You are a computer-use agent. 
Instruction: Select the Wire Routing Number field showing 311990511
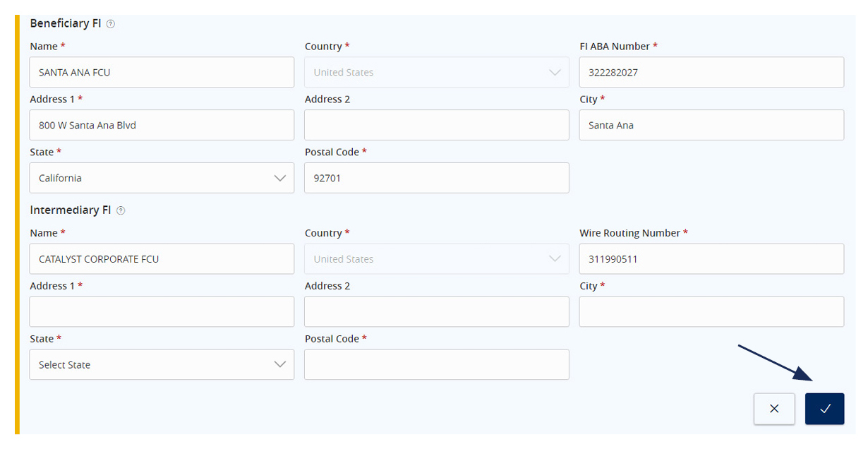[711, 259]
